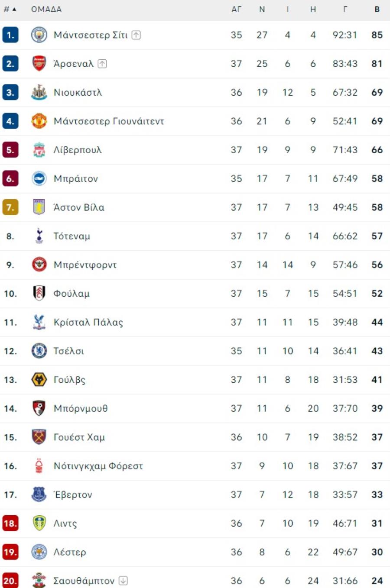Click up-arrow icon next to Άρσεναλ

coord(102,64)
